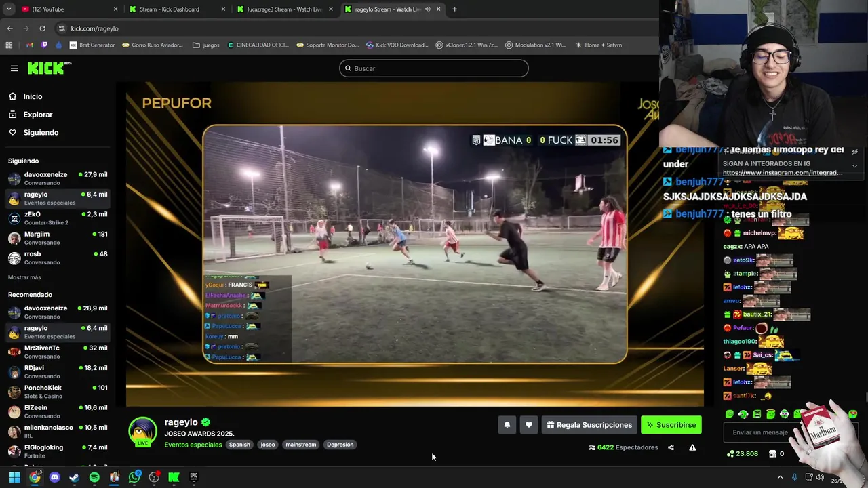Open Spotify from the taskbar
The height and width of the screenshot is (488, 868).
(94, 477)
